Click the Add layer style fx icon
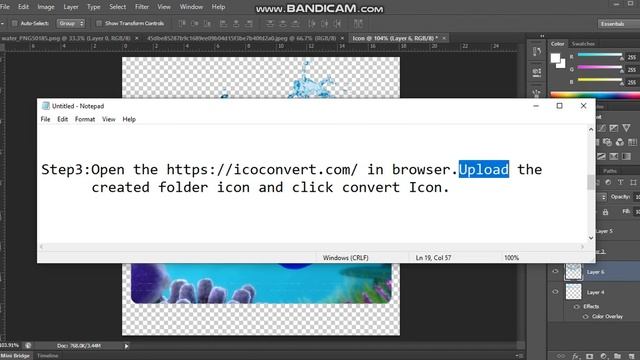Viewport: 640px width, 360px height. 576,356
